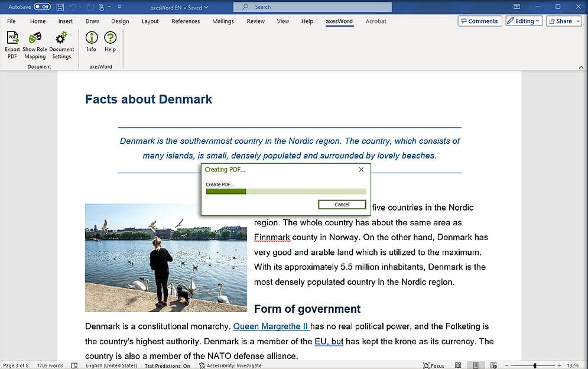
Task: Switch to Read Mode view in status bar
Action: pyautogui.click(x=459, y=365)
